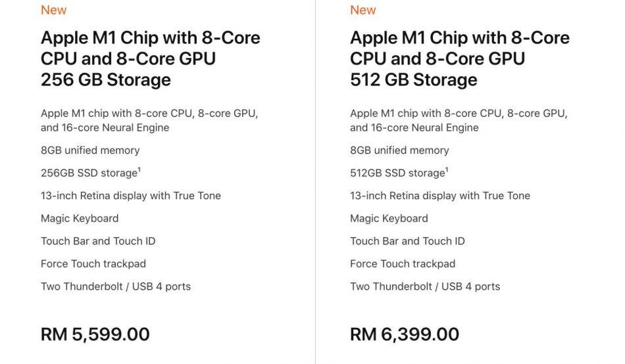Click Magic Keyboard in the RM 5,599.00 column

[80, 218]
